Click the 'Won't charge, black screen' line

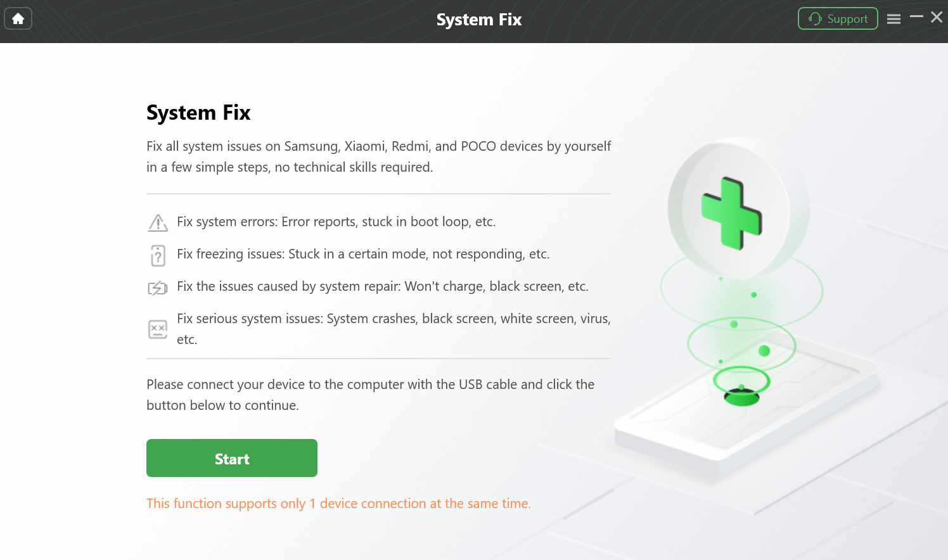pos(383,286)
